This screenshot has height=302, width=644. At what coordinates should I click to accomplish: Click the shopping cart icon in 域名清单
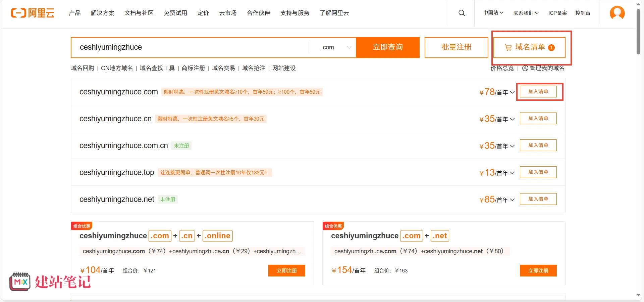(x=508, y=48)
